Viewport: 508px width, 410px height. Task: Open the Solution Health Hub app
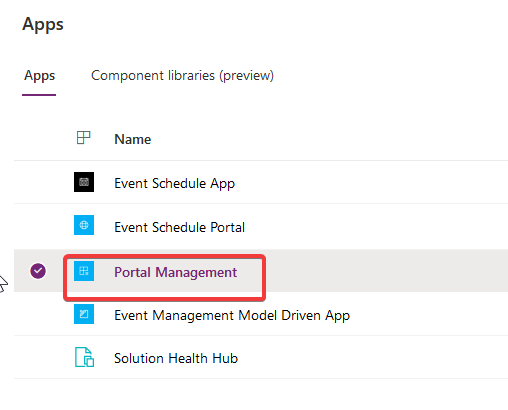(x=176, y=358)
